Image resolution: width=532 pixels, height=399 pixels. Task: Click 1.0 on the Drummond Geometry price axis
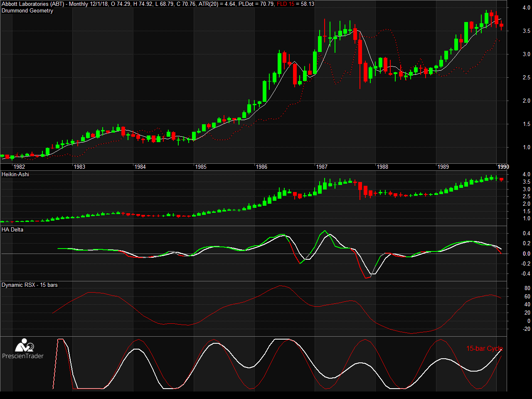click(x=527, y=147)
